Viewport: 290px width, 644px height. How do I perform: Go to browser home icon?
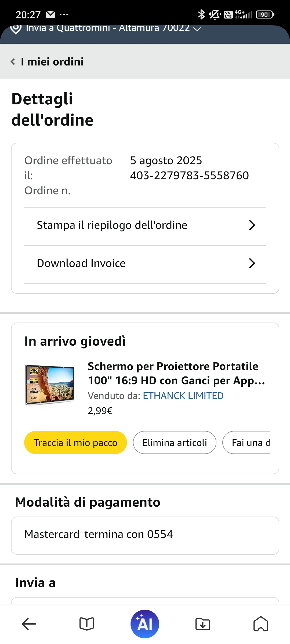pyautogui.click(x=261, y=624)
